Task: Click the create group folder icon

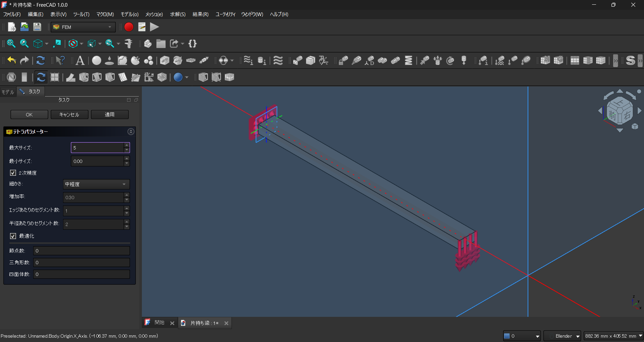Action: point(161,44)
